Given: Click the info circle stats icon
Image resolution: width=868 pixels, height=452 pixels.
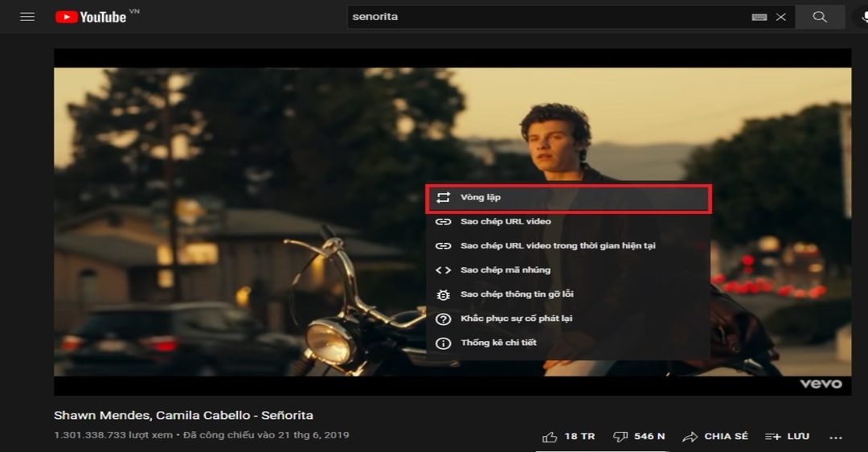Looking at the screenshot, I should tap(444, 343).
